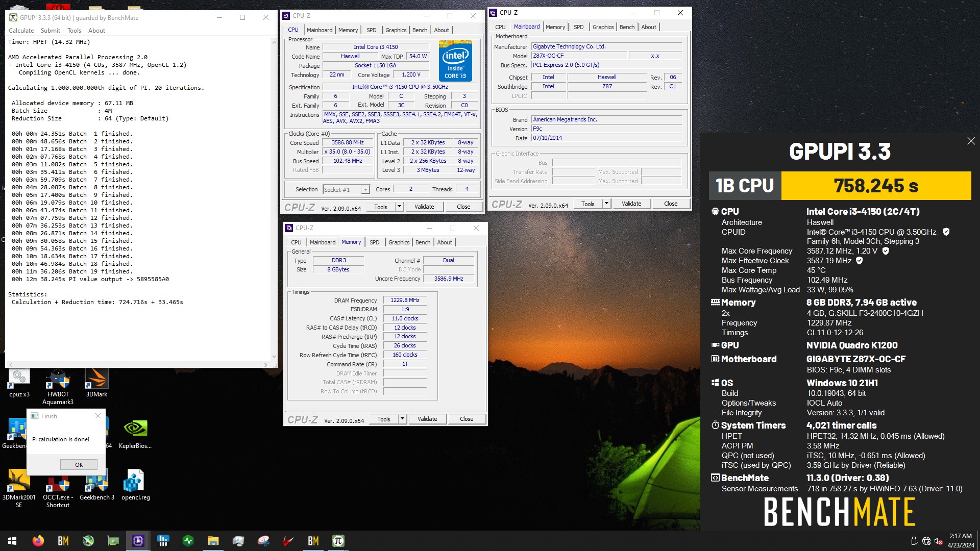Viewport: 980px width, 551px height.
Task: Open the Windows Start menu
Action: (12, 541)
